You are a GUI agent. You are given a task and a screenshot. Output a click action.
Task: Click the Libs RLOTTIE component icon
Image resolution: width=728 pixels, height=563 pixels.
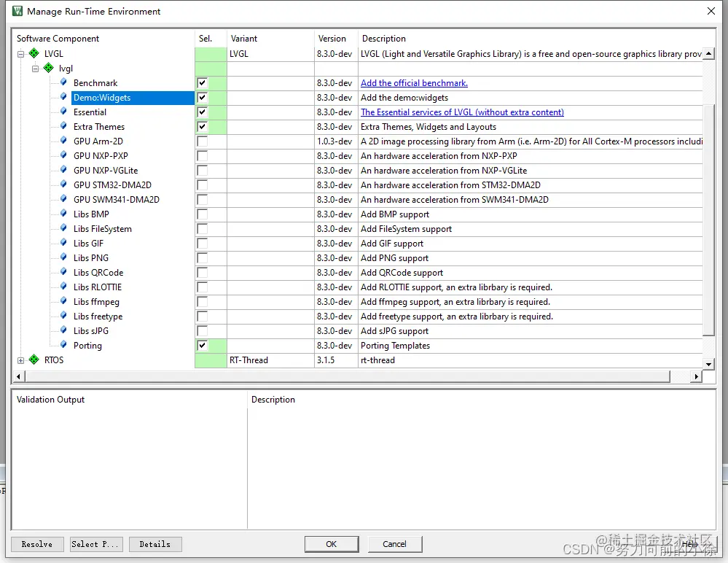63,287
